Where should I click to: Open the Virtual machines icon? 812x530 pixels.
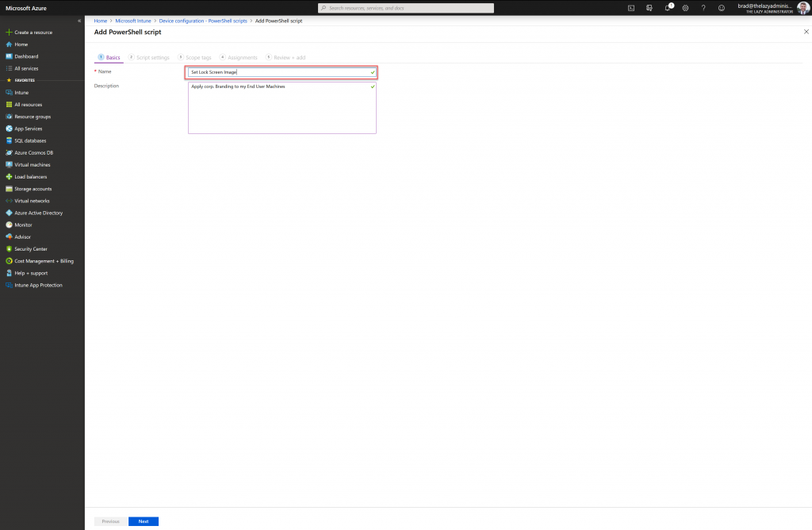point(9,165)
